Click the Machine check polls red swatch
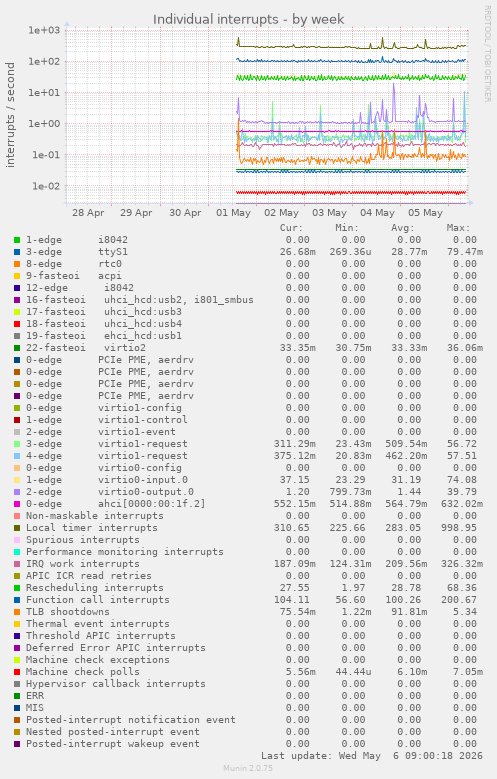497x779 pixels. coord(17,672)
